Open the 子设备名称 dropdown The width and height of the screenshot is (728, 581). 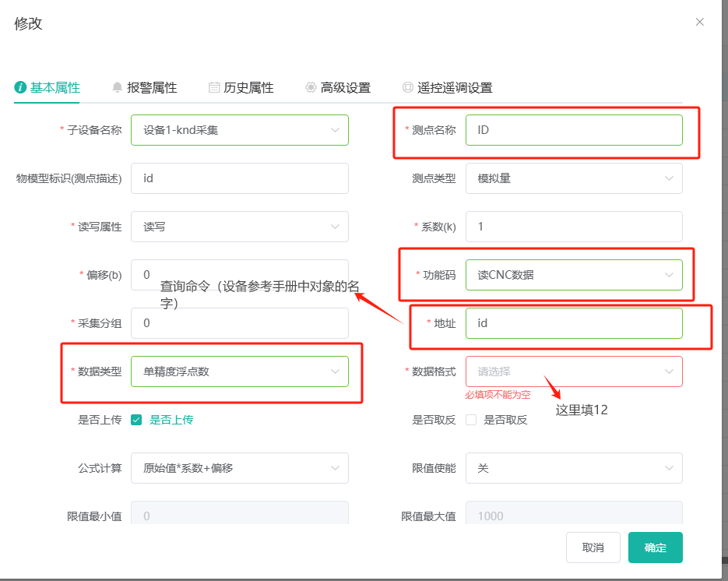(x=240, y=130)
